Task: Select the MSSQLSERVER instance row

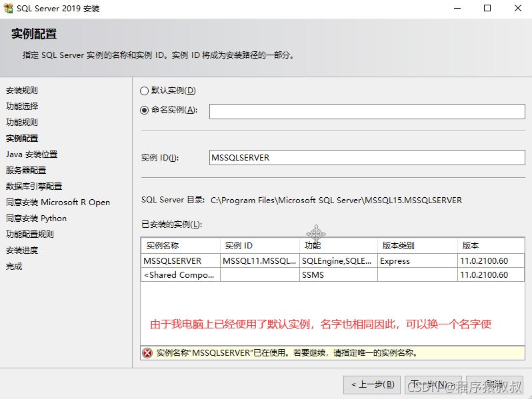Action: click(x=333, y=260)
